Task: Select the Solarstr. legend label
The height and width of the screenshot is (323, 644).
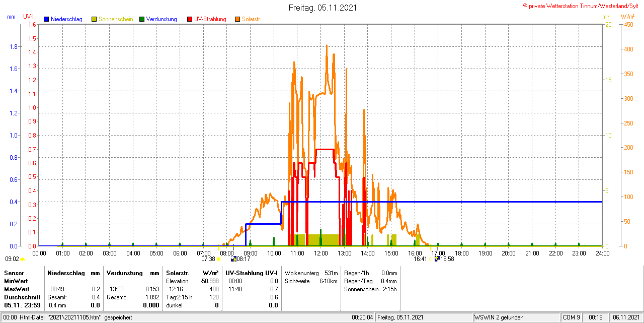Action: coord(251,19)
